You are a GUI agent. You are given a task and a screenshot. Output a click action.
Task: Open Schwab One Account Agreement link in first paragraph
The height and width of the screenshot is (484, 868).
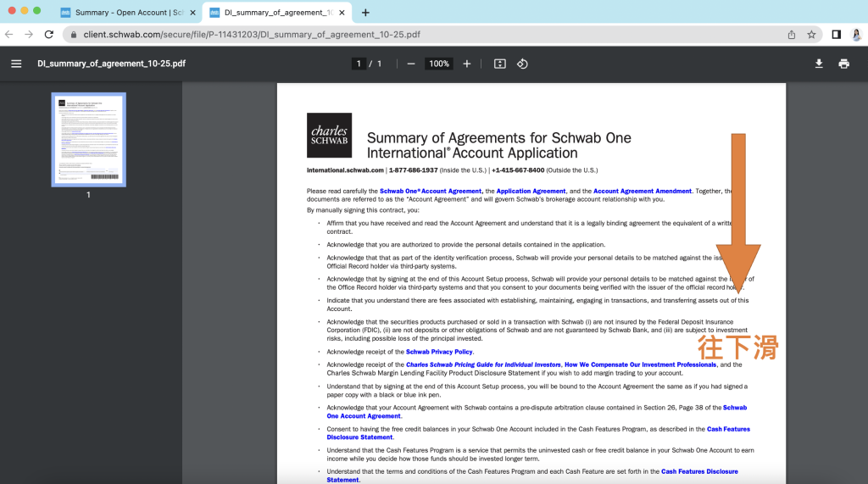tap(431, 191)
